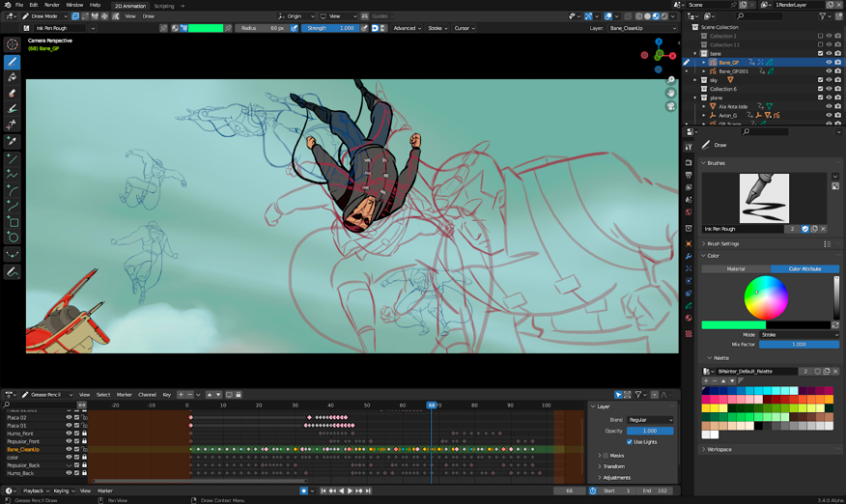This screenshot has height=504, width=846.
Task: Open the Render menu
Action: [x=52, y=5]
